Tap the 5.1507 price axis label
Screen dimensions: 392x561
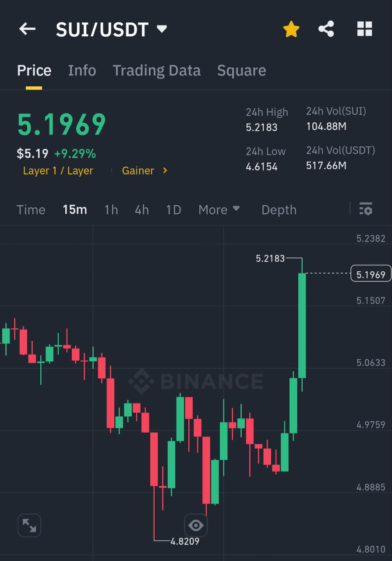pos(371,300)
